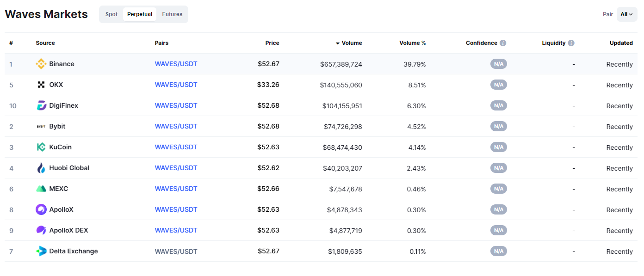This screenshot has height=276, width=644.
Task: Open the ApolloX DEX name link
Action: pyautogui.click(x=68, y=230)
